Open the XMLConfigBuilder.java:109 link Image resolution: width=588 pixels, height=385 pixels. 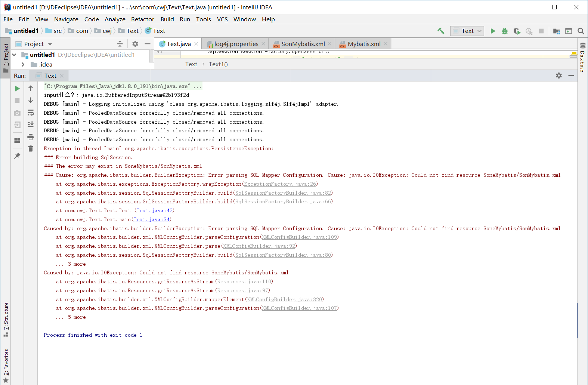pos(300,237)
